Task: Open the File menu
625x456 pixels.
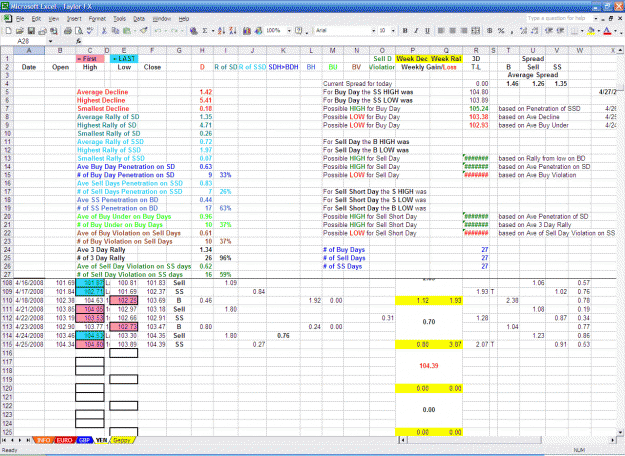Action: (20, 19)
